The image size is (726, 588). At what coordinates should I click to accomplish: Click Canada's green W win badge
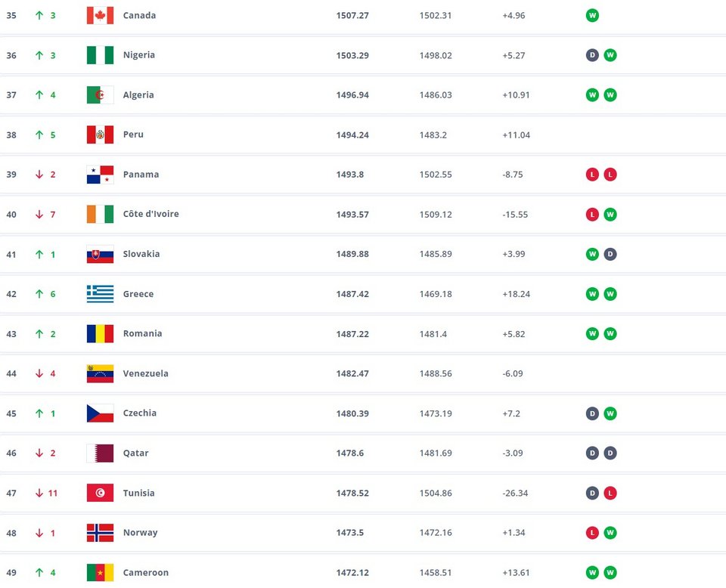pyautogui.click(x=592, y=15)
